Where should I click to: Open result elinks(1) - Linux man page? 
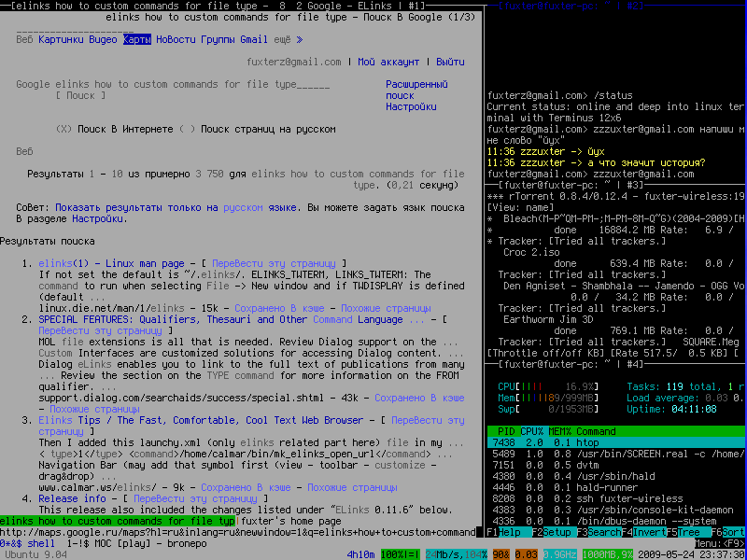(x=111, y=264)
